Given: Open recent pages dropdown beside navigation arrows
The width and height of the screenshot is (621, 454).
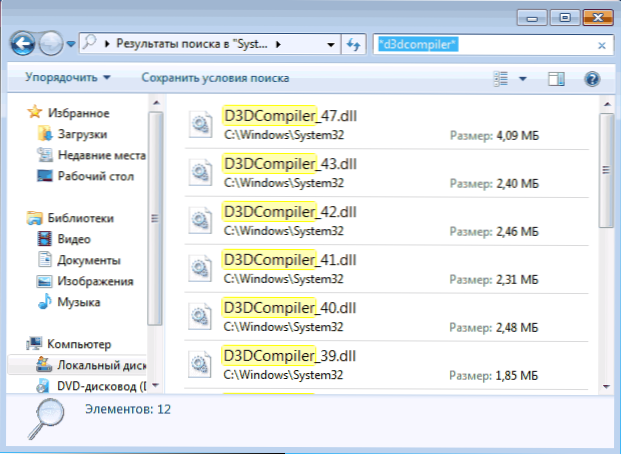Looking at the screenshot, I should tap(71, 44).
